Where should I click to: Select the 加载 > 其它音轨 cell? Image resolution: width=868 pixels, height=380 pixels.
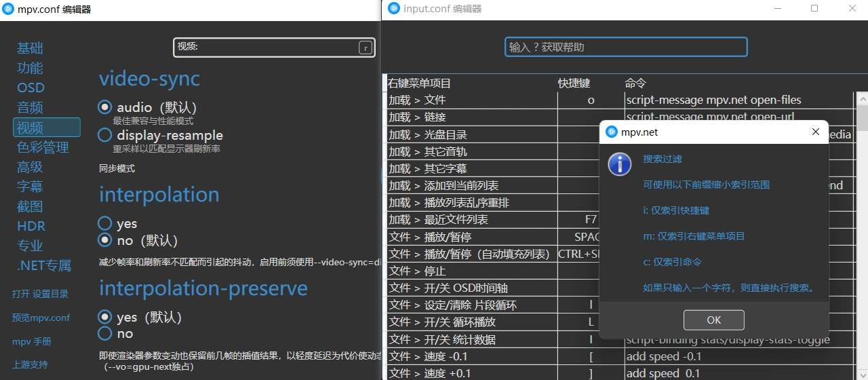tap(472, 151)
